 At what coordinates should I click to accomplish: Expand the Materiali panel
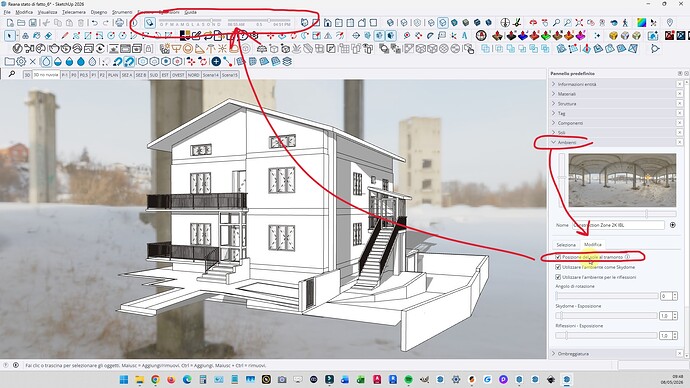[x=612, y=94]
